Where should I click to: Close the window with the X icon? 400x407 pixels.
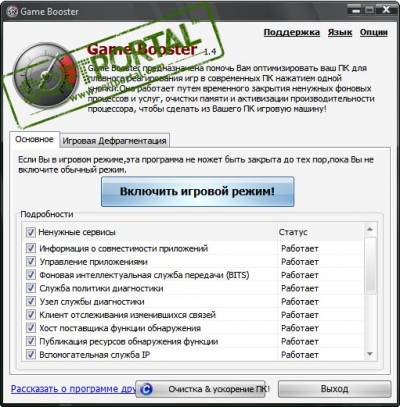pos(385,10)
